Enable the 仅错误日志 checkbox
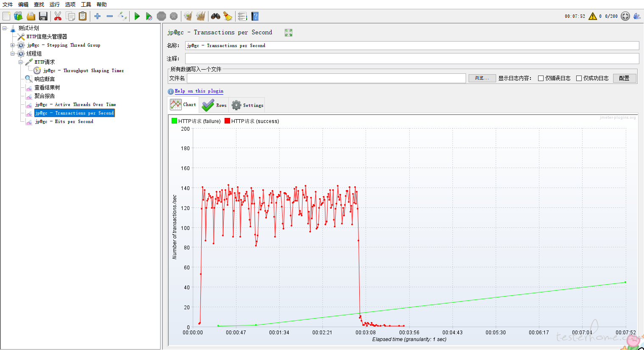This screenshot has height=350, width=644. pyautogui.click(x=541, y=78)
